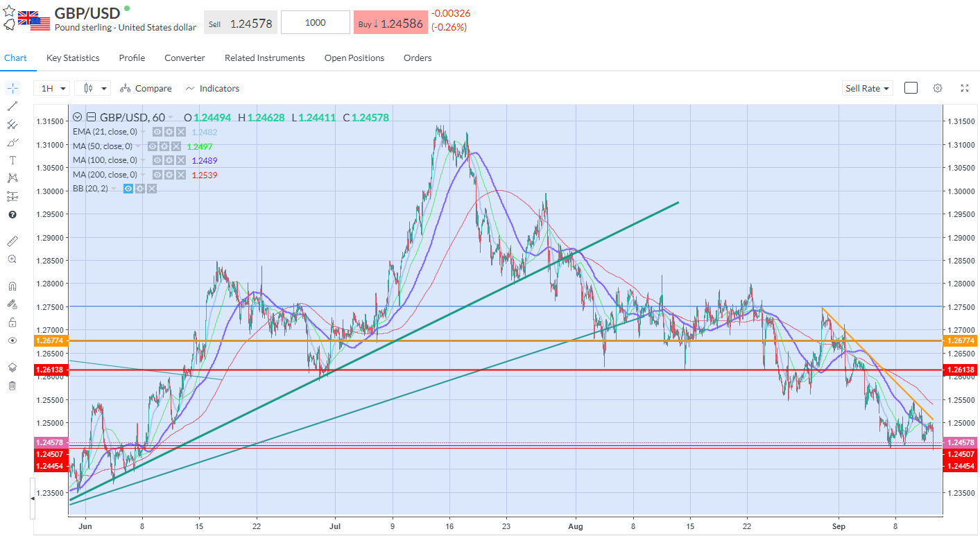Open the candlestick chart type dropdown

[x=93, y=88]
